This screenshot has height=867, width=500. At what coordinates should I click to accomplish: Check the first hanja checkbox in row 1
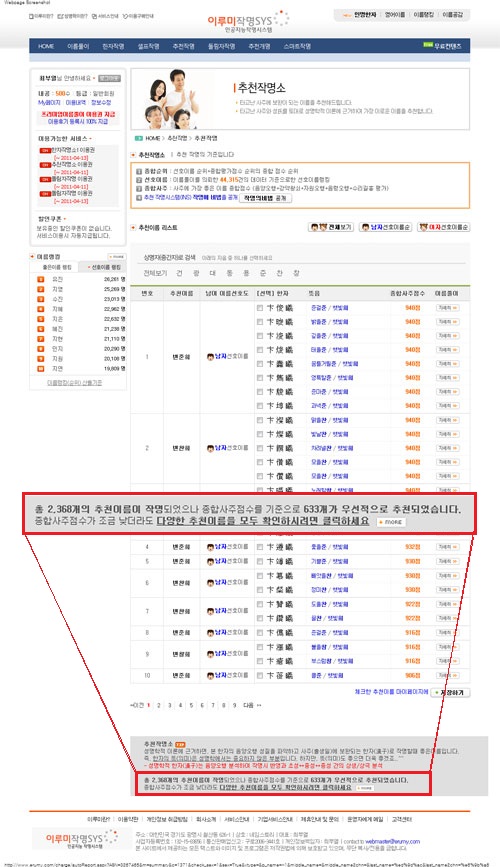(x=260, y=308)
